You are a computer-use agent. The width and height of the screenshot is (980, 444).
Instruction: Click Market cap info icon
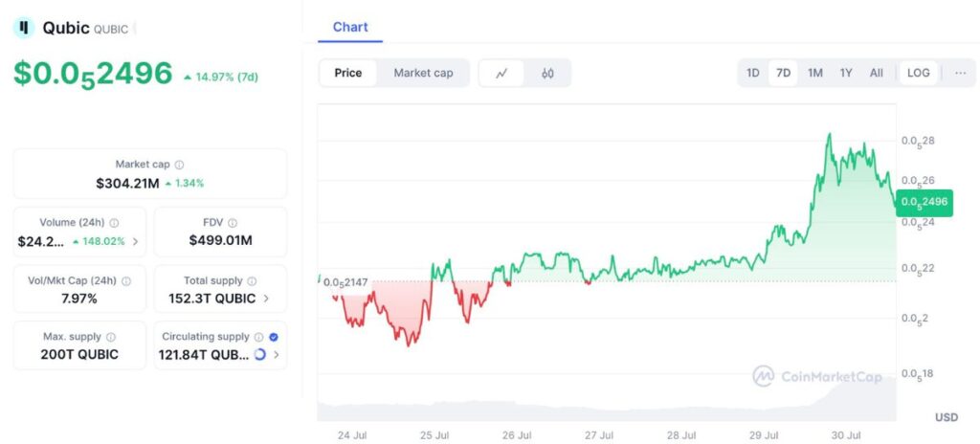(x=180, y=165)
